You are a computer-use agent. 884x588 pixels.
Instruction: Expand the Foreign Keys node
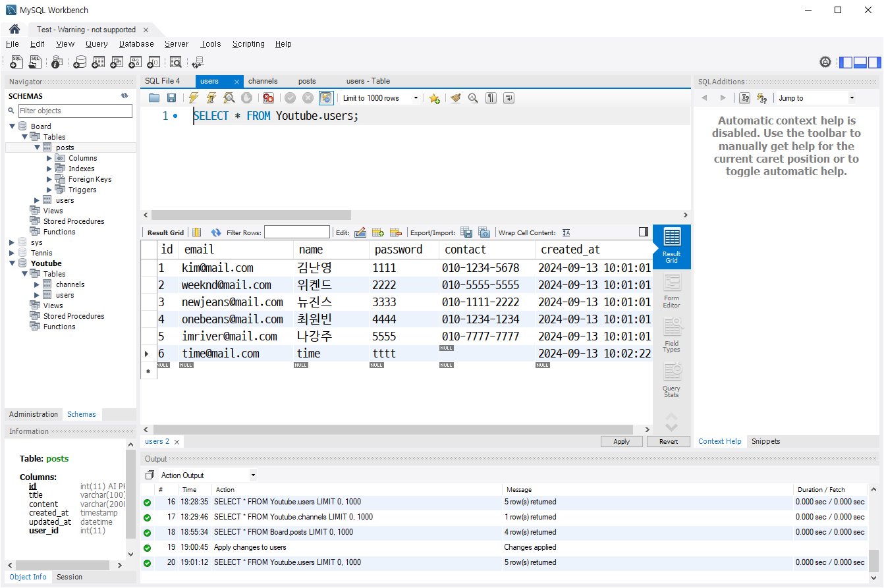pos(49,179)
